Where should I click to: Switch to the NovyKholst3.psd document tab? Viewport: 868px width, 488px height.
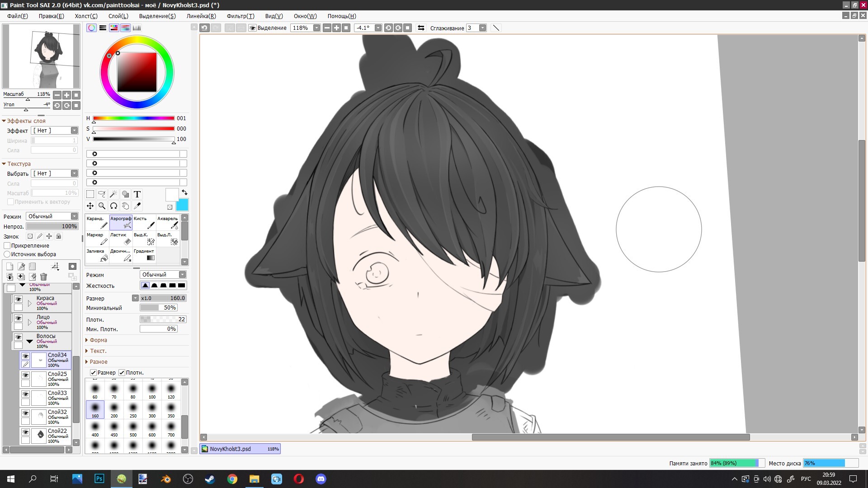[x=240, y=449]
